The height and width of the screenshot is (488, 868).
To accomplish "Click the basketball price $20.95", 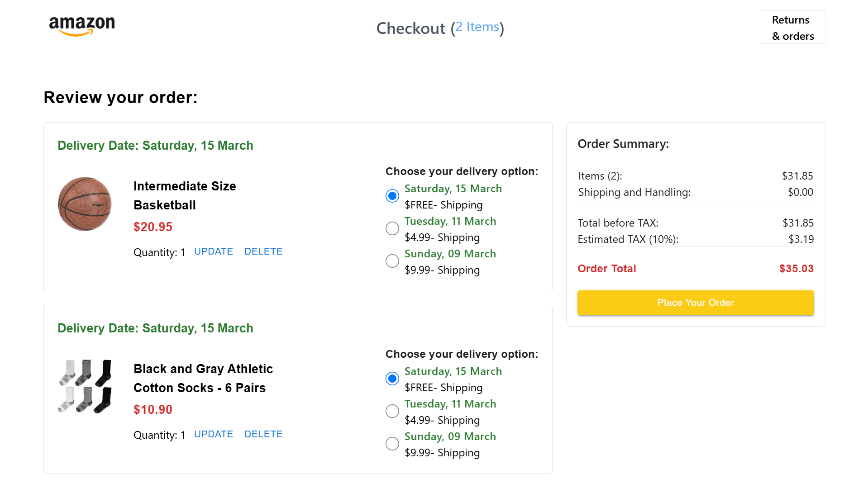I will [153, 227].
